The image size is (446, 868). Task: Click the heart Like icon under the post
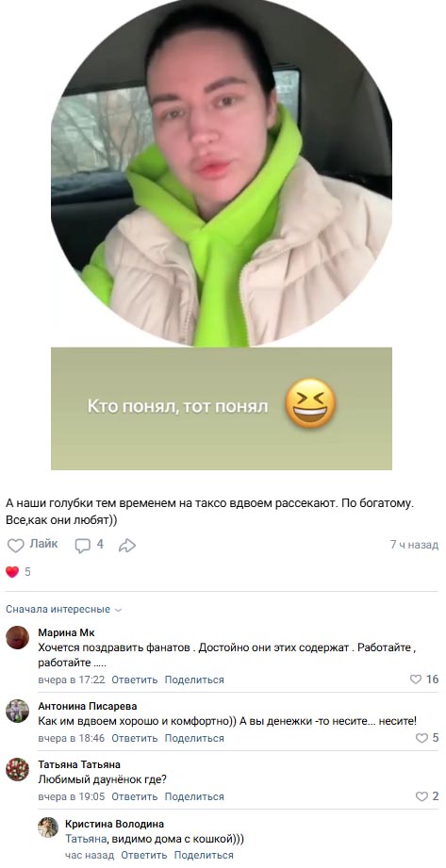click(15, 546)
